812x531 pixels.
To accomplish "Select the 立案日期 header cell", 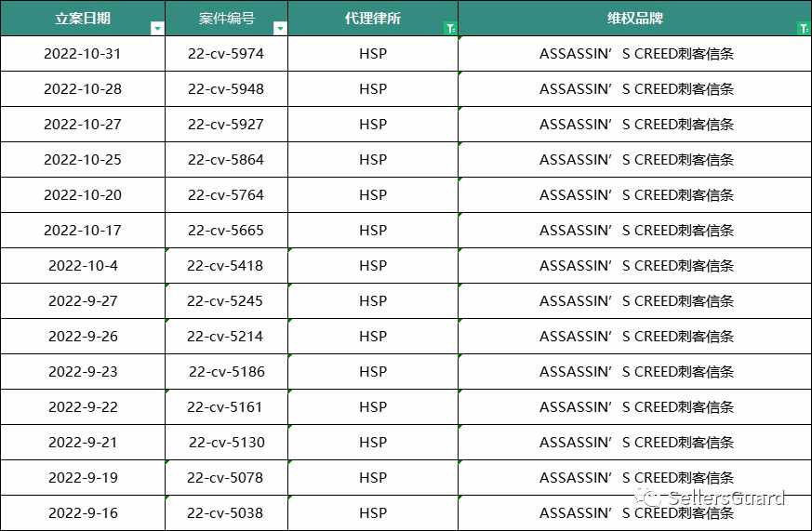I will click(x=83, y=18).
